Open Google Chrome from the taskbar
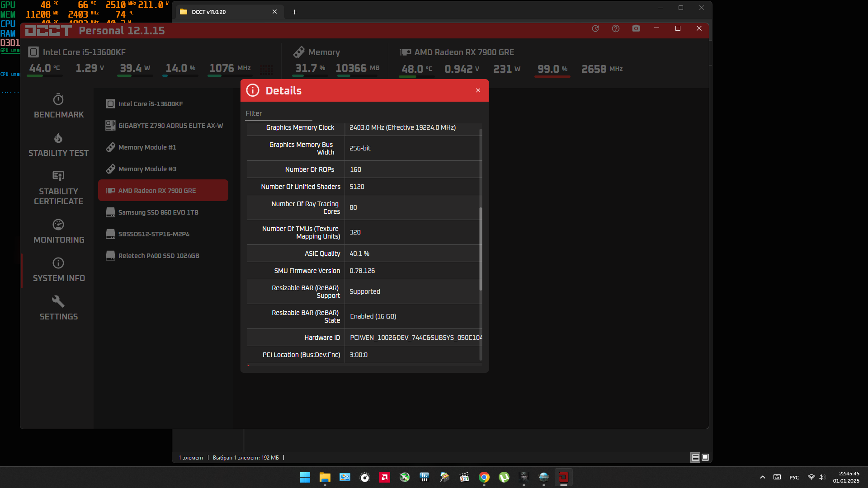Screen dimensions: 868x488 tap(484, 477)
